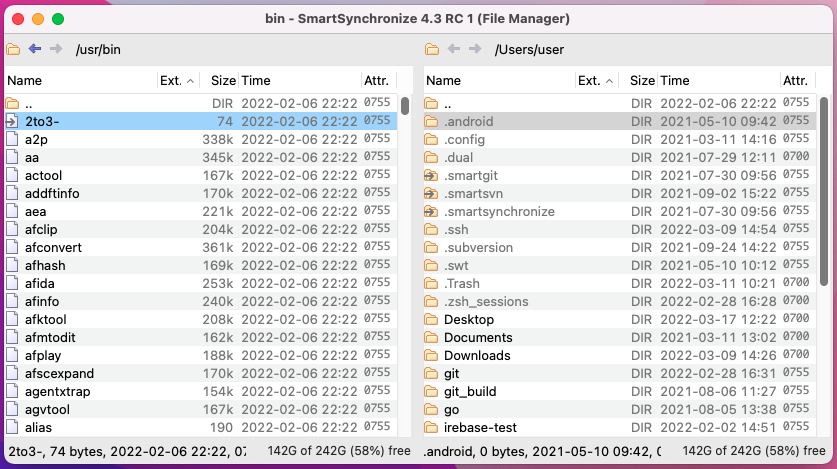Click the .smartgit linked folder icon
This screenshot has width=837, height=469.
431,176
